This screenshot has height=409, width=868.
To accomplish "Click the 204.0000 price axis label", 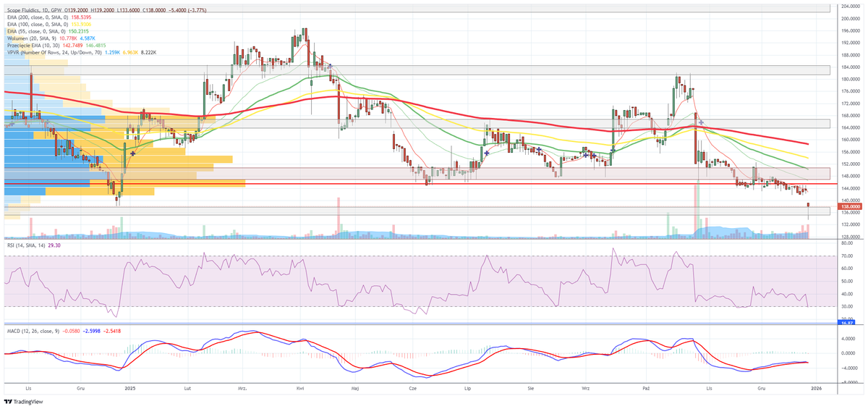I will pos(849,7).
